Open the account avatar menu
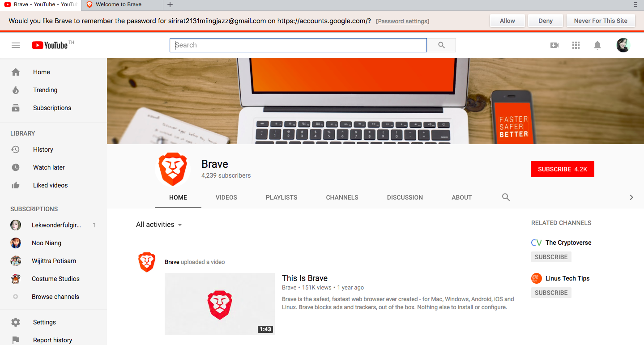Viewport: 644px width, 345px height. pyautogui.click(x=623, y=45)
